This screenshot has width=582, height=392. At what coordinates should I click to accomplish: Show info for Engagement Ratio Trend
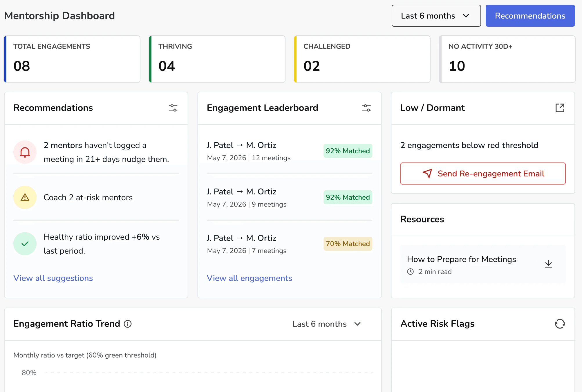click(x=128, y=324)
